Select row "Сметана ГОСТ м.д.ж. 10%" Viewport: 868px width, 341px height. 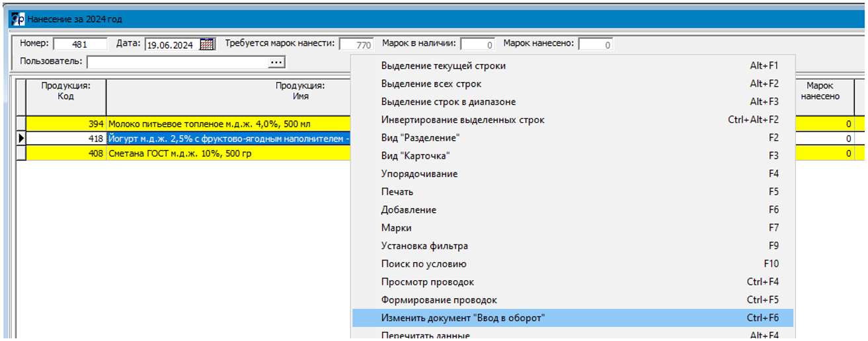(179, 154)
